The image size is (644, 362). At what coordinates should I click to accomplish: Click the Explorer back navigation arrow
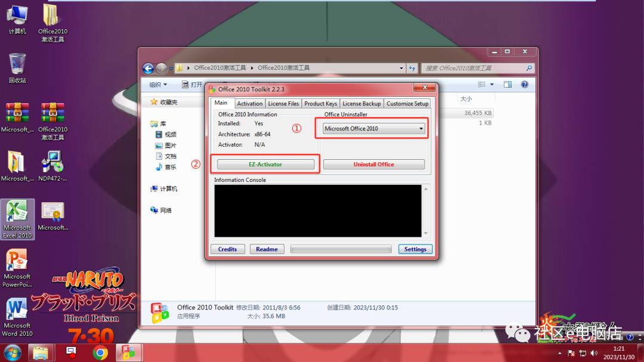click(x=148, y=68)
